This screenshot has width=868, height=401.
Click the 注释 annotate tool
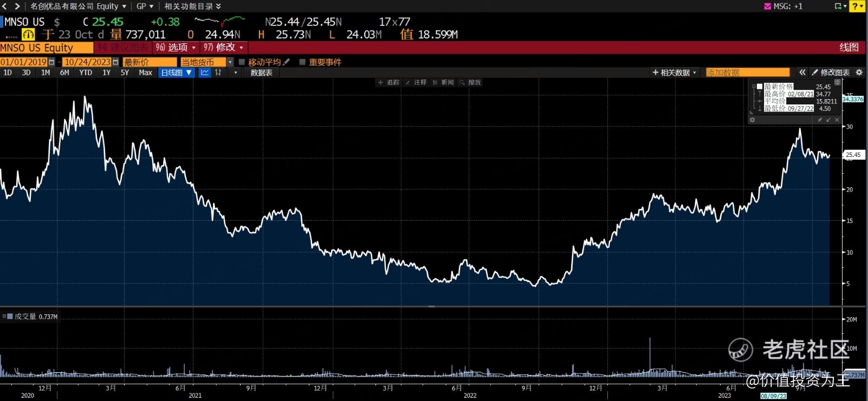click(416, 82)
